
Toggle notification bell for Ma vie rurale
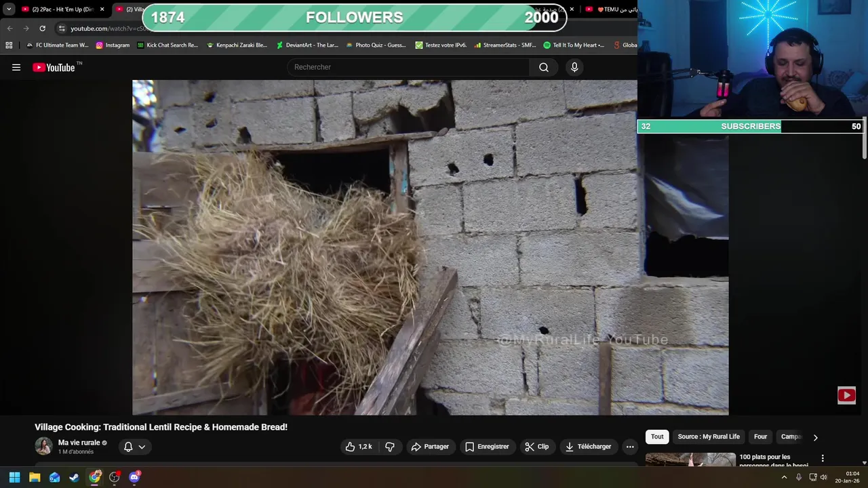[128, 447]
